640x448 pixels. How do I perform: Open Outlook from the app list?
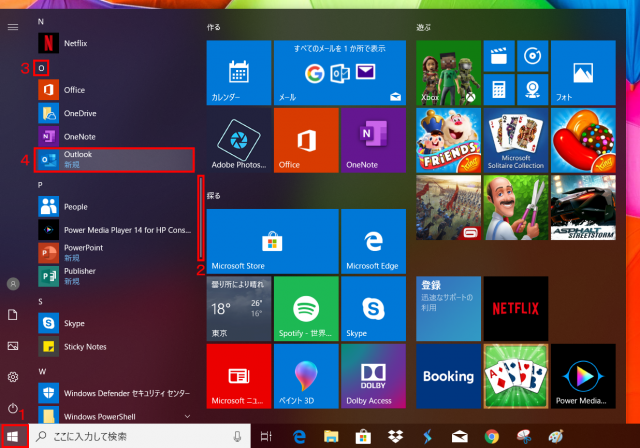tap(112, 159)
